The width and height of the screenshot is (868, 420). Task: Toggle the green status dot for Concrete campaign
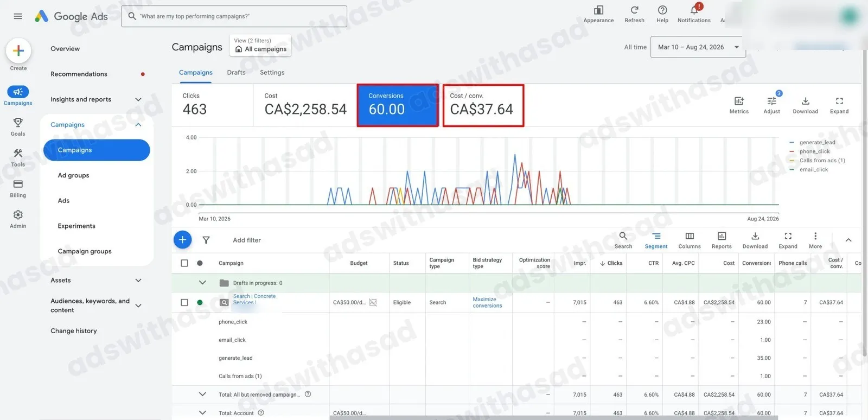click(x=200, y=302)
